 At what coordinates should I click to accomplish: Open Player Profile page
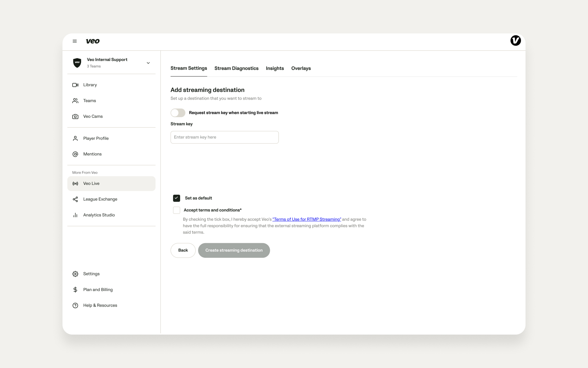point(111,138)
